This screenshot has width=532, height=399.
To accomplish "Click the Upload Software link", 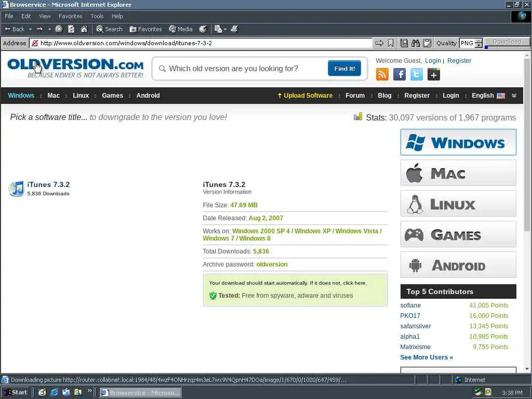I will point(304,96).
